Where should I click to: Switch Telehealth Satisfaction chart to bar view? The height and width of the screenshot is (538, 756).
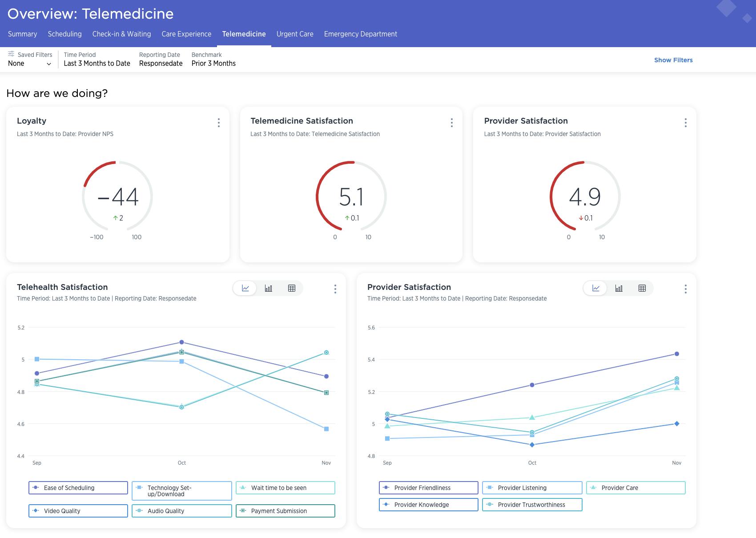click(268, 288)
